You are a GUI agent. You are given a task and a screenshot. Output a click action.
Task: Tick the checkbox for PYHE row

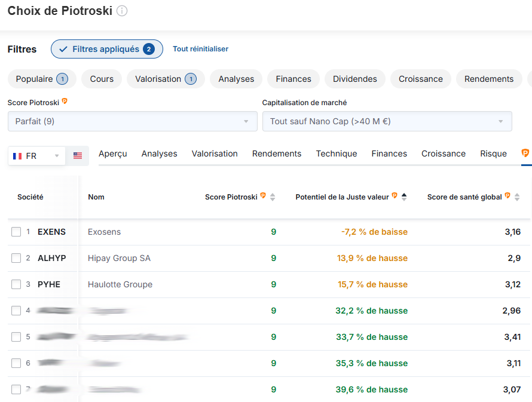(x=16, y=284)
